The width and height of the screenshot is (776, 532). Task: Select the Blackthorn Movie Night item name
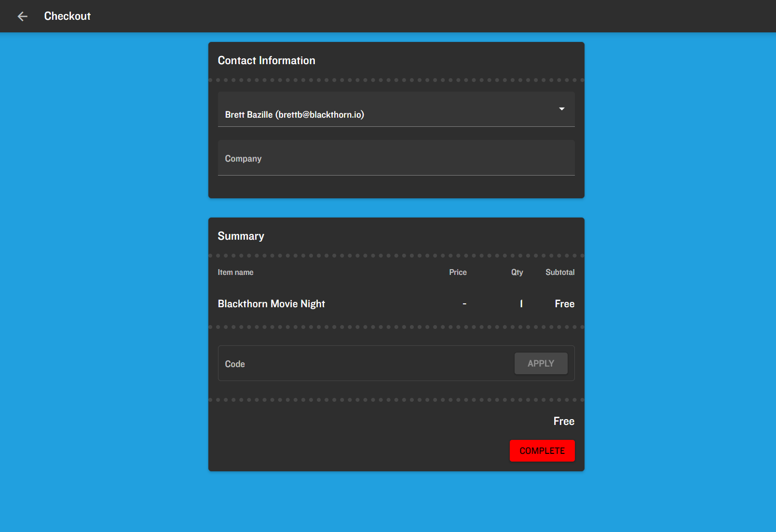(x=271, y=304)
